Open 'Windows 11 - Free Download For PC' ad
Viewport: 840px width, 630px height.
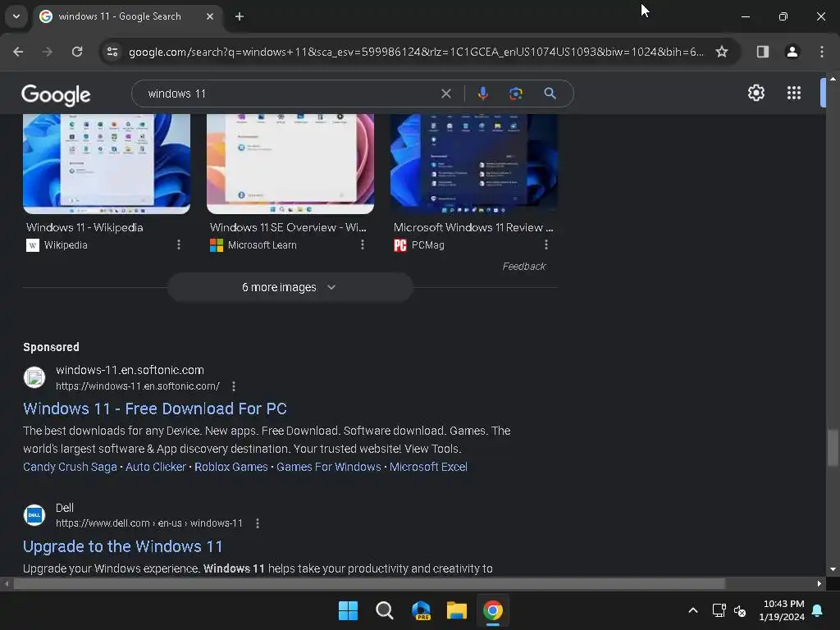pos(155,409)
